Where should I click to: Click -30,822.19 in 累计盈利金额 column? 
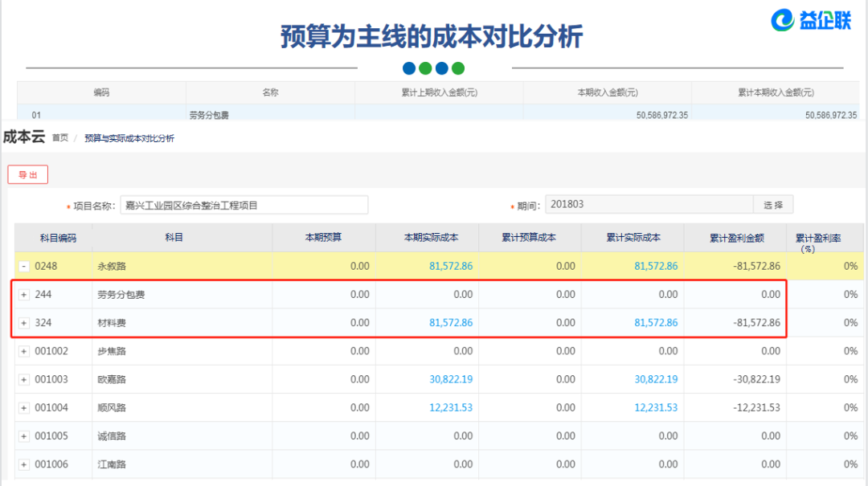[757, 379]
